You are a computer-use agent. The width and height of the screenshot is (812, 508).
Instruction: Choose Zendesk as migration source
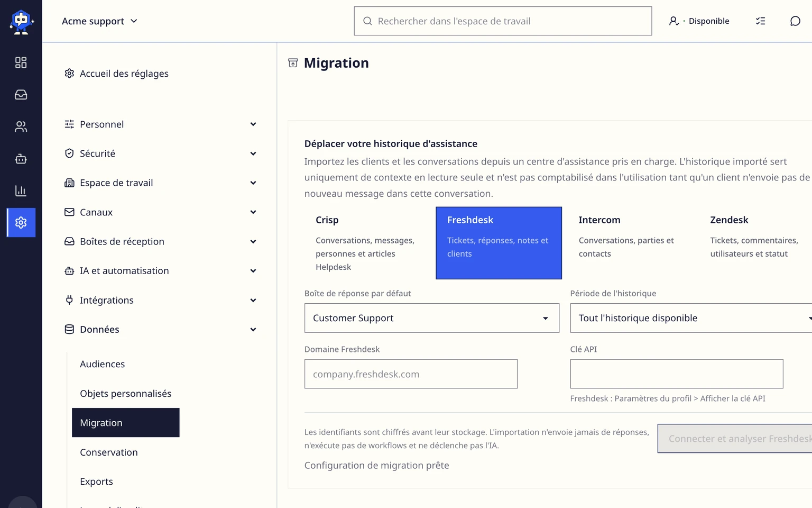pos(755,243)
